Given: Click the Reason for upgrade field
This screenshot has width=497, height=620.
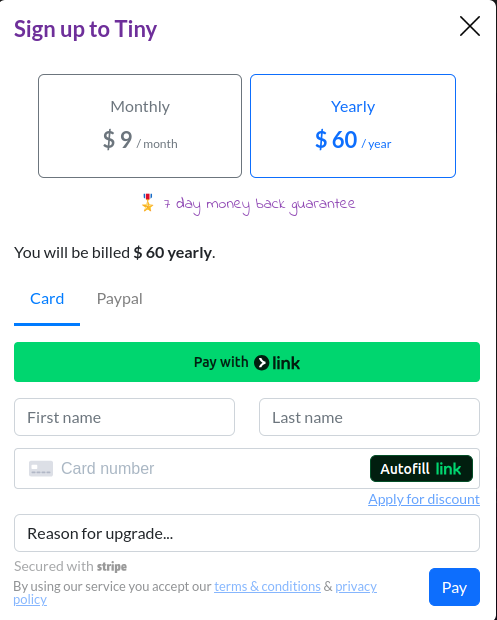Looking at the screenshot, I should pyautogui.click(x=247, y=533).
